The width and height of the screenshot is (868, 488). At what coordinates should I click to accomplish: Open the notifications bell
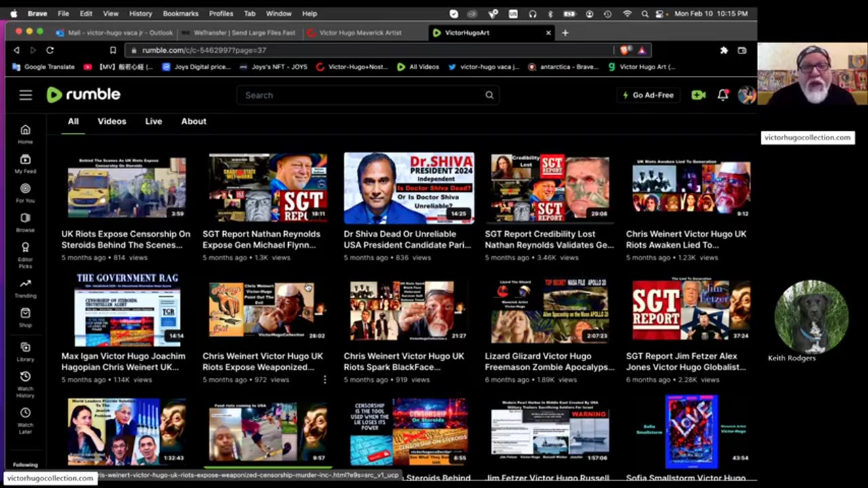(723, 95)
